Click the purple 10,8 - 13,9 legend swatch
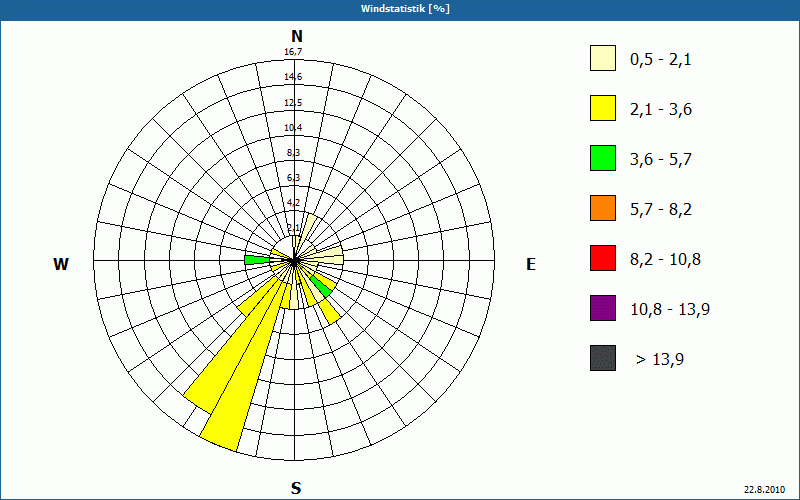The width and height of the screenshot is (800, 500). [x=603, y=308]
